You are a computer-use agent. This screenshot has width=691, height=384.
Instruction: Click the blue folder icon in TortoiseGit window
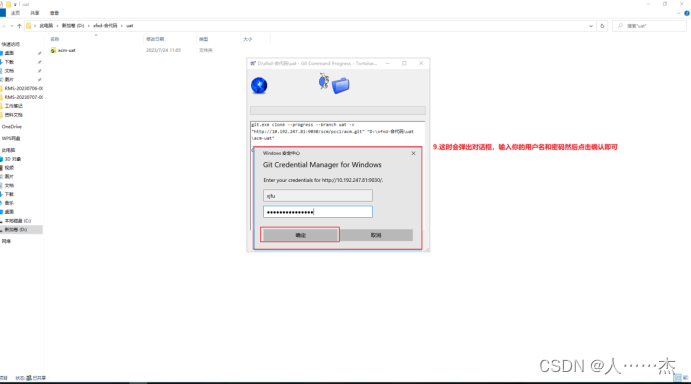[x=340, y=86]
